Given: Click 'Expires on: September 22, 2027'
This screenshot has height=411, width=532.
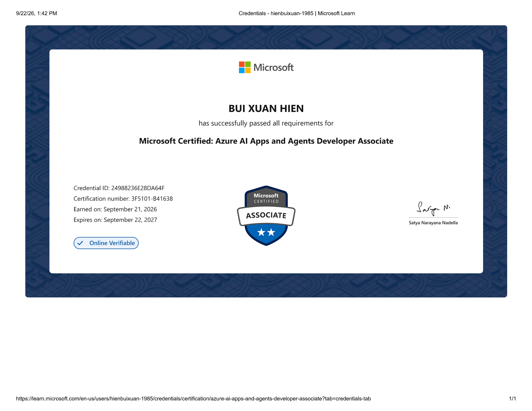Looking at the screenshot, I should 115,220.
